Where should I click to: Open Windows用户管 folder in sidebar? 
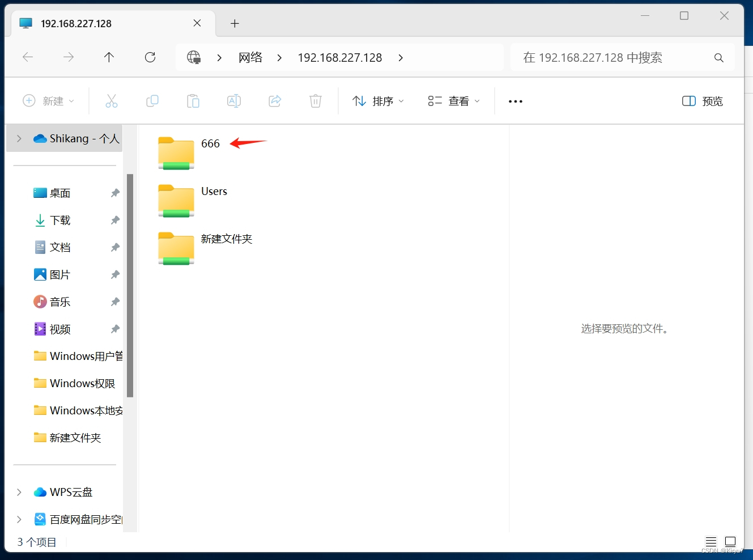(x=78, y=357)
